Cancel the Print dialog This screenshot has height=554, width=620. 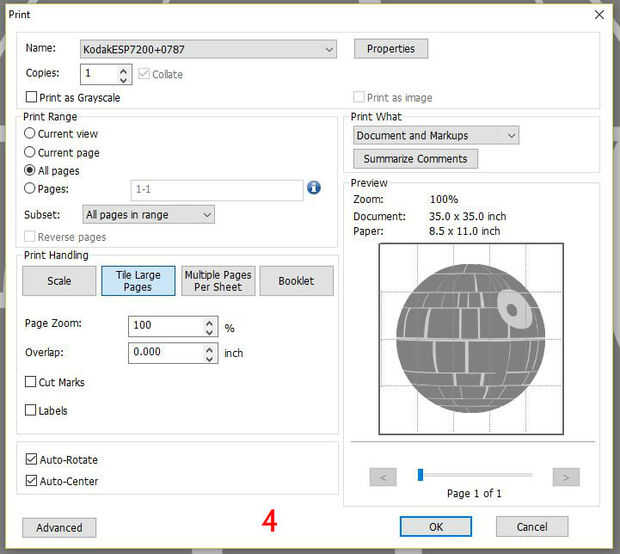click(x=532, y=527)
